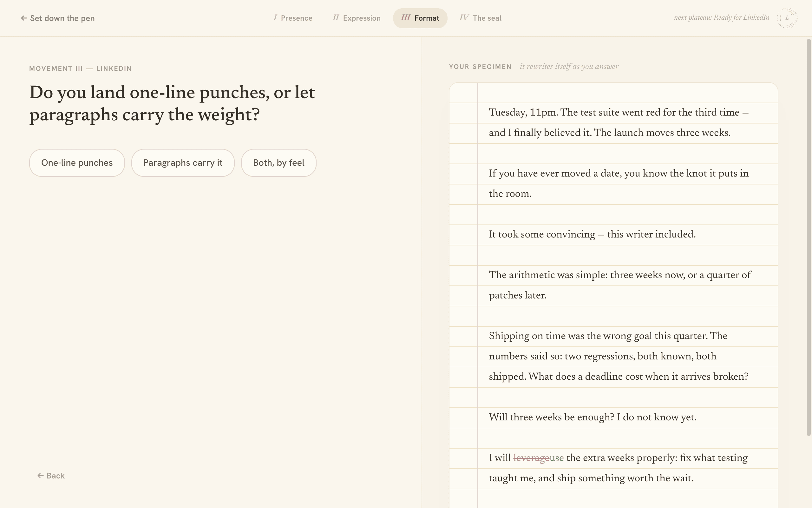Click the circular L progress badge
812x508 pixels.
(787, 18)
